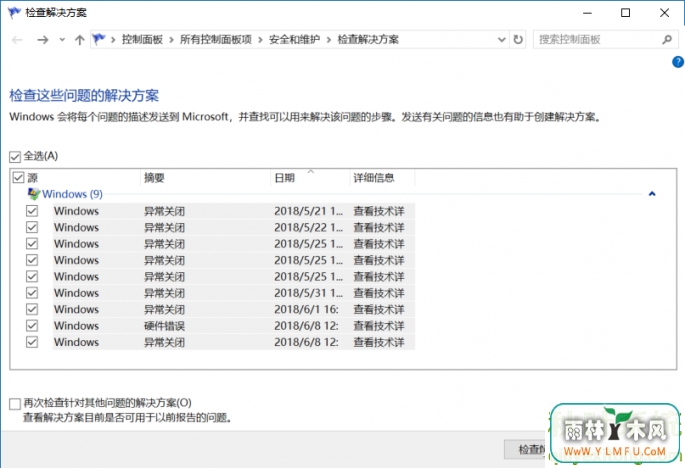Refresh the page with the refresh icon
685x468 pixels.
pyautogui.click(x=518, y=40)
